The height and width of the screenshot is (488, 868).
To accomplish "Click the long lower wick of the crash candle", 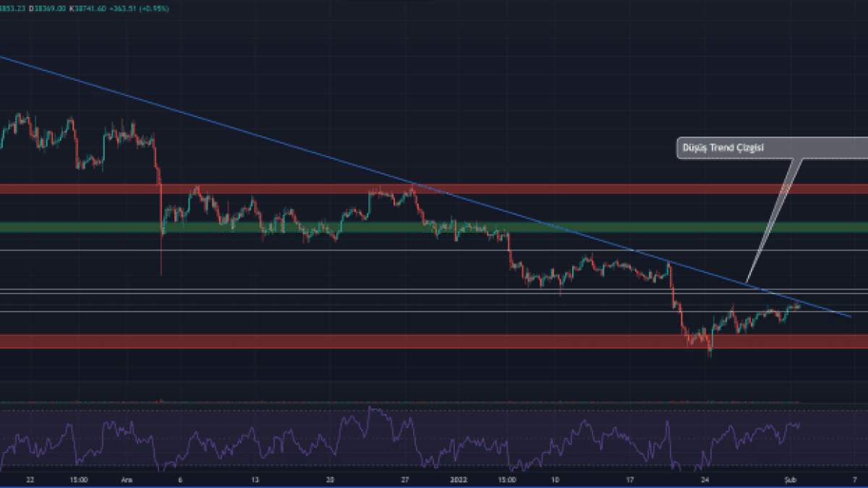I will 161,260.
